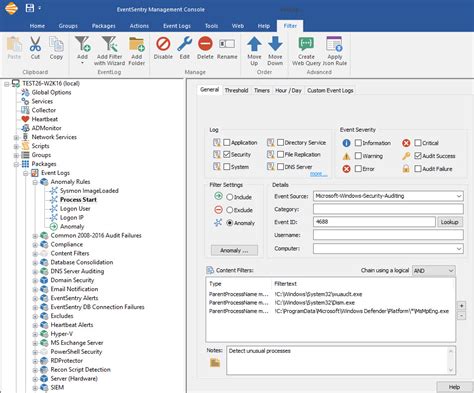The image size is (474, 393).
Task: Click in the Username field
Action: pyautogui.click(x=388, y=235)
